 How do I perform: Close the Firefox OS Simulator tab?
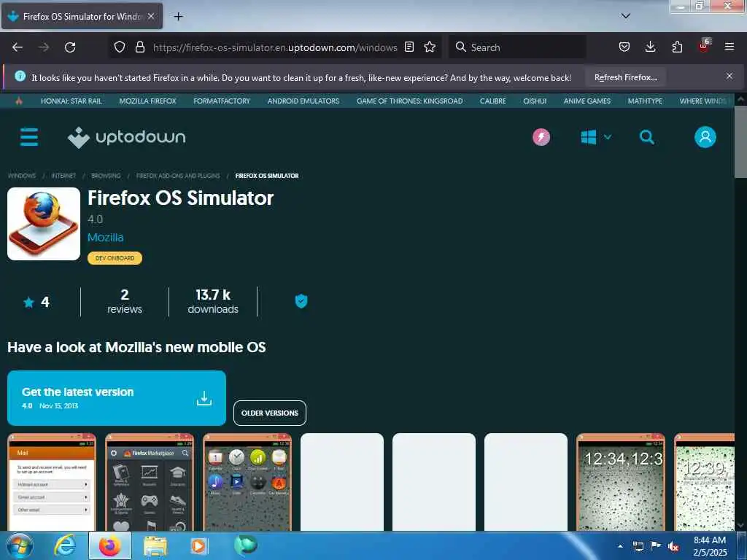pos(150,16)
